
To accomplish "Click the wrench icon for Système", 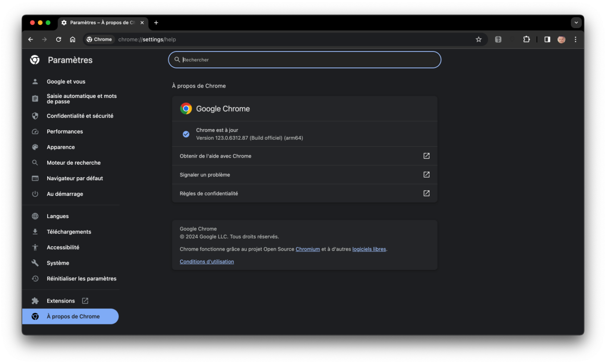I will [x=35, y=263].
